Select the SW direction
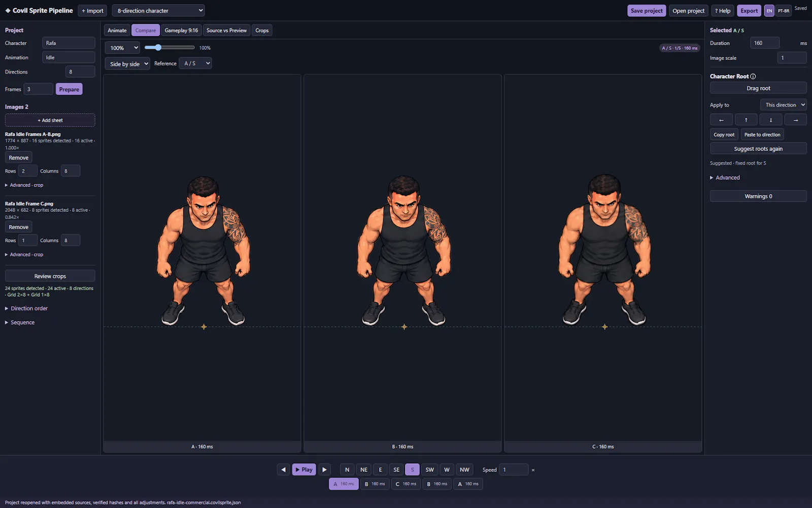 [x=430, y=469]
